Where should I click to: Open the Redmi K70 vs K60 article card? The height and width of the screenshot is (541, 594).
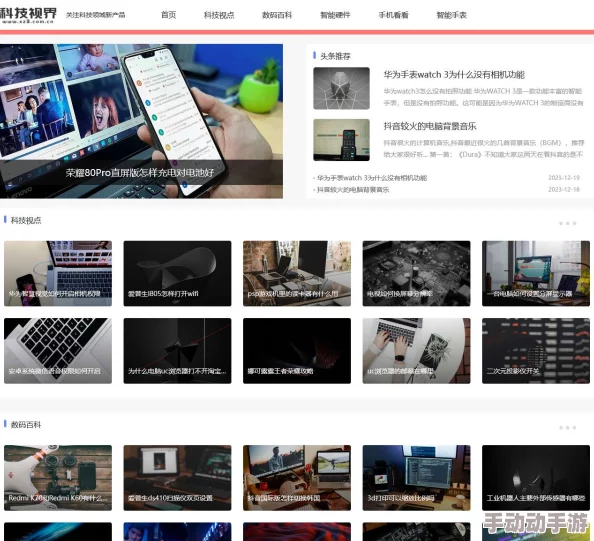coord(58,478)
